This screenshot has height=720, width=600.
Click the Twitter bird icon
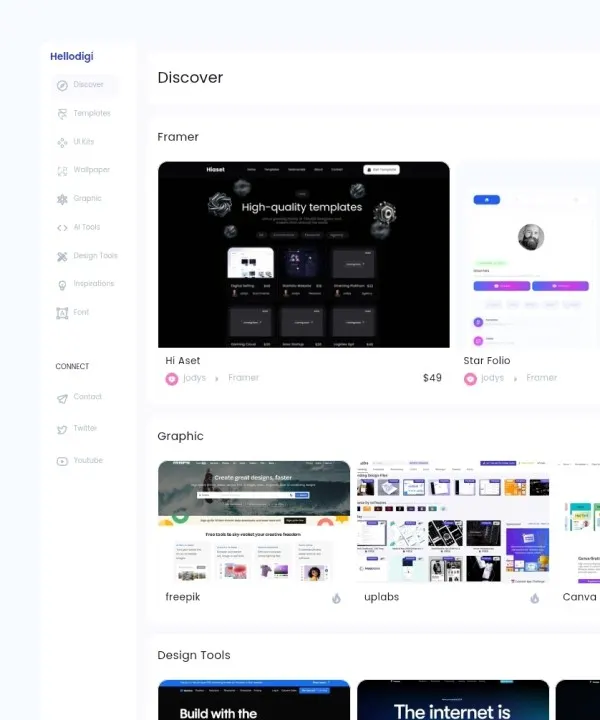[x=62, y=429]
